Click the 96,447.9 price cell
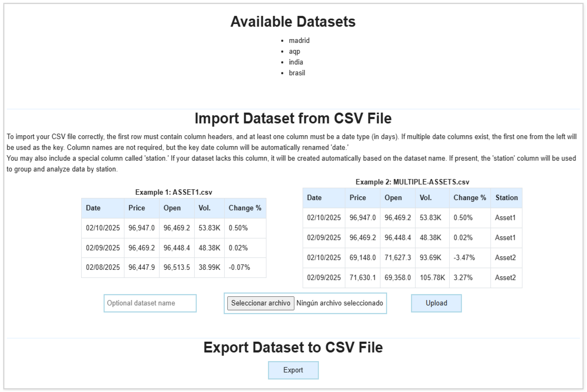The width and height of the screenshot is (587, 392). point(142,268)
